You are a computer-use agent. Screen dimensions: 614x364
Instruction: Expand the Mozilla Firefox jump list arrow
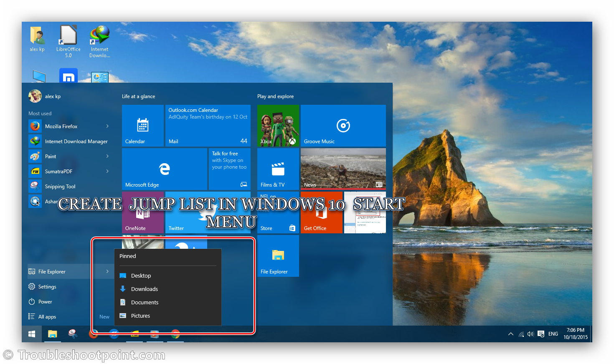pyautogui.click(x=107, y=126)
